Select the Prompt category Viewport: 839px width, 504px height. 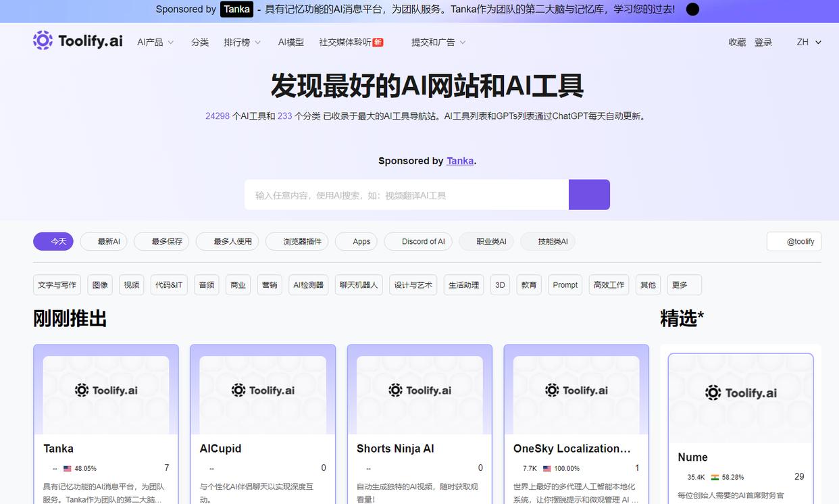click(565, 285)
